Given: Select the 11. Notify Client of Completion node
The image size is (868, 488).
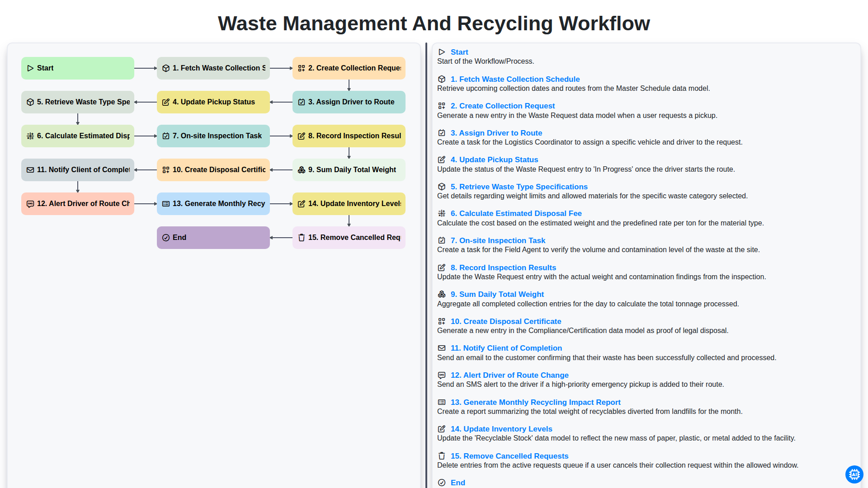Looking at the screenshot, I should click(78, 170).
